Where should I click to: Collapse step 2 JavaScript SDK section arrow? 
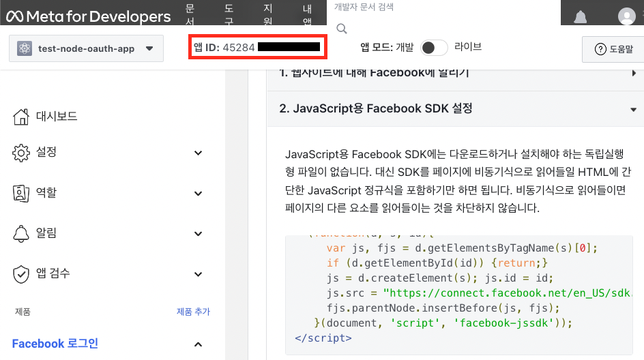click(x=633, y=110)
